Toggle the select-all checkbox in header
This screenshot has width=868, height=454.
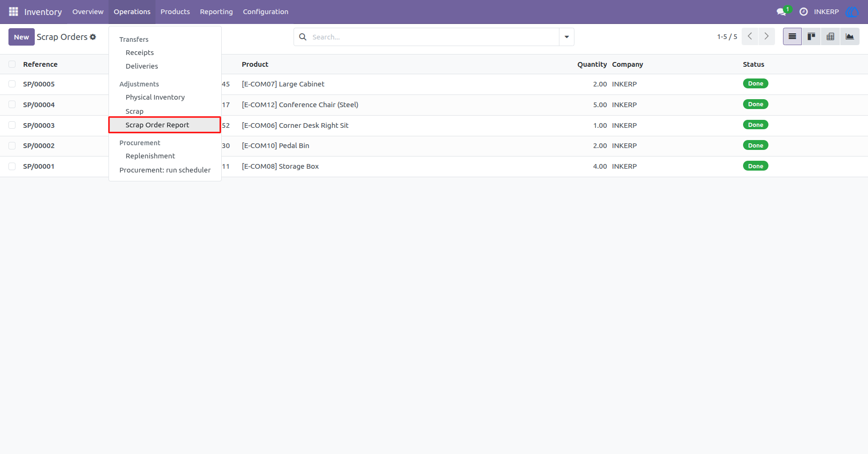[x=12, y=64]
